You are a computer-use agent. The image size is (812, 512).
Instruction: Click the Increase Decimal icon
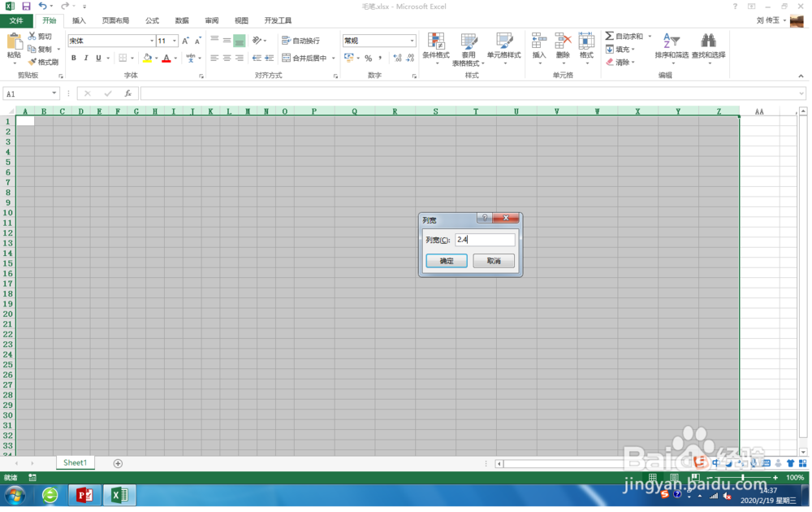tap(398, 59)
